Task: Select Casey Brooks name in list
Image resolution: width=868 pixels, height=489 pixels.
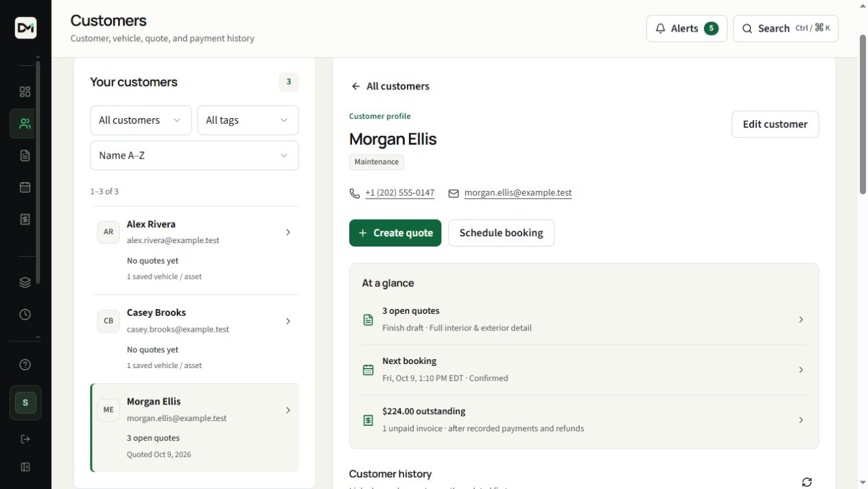Action: coord(156,312)
